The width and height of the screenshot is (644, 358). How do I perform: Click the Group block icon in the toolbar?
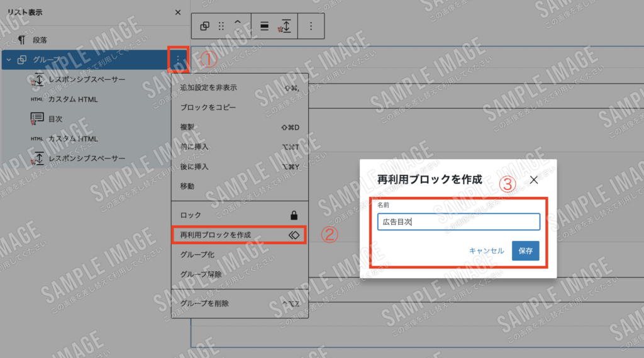click(x=204, y=26)
